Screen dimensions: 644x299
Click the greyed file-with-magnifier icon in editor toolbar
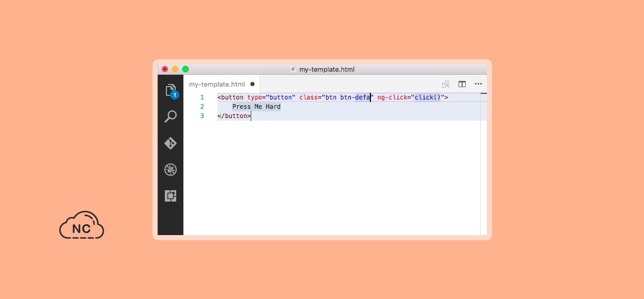point(446,84)
